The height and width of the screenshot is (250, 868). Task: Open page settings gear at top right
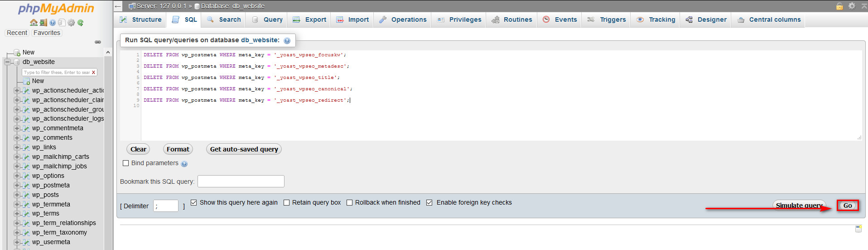click(852, 6)
